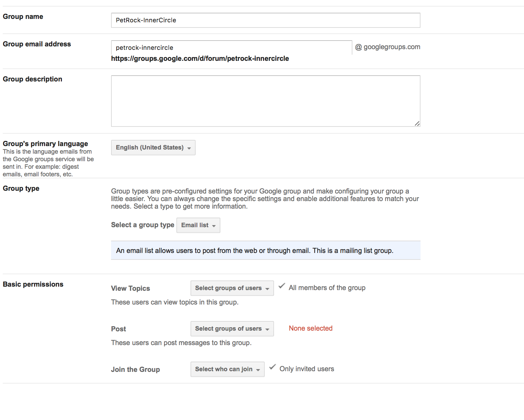Click the @ googlegroups.com domain suffix
524x420 pixels.
pos(387,47)
